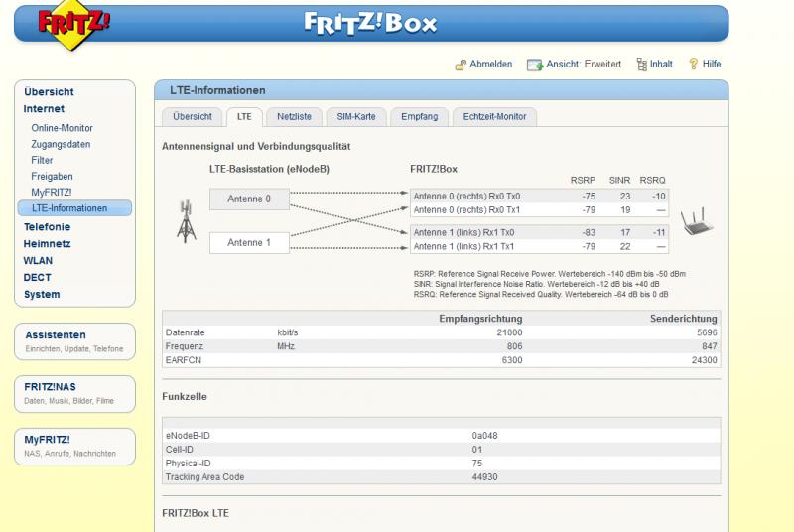This screenshot has height=532, width=794.
Task: Click the LTE-Informationen page title
Action: [217, 90]
